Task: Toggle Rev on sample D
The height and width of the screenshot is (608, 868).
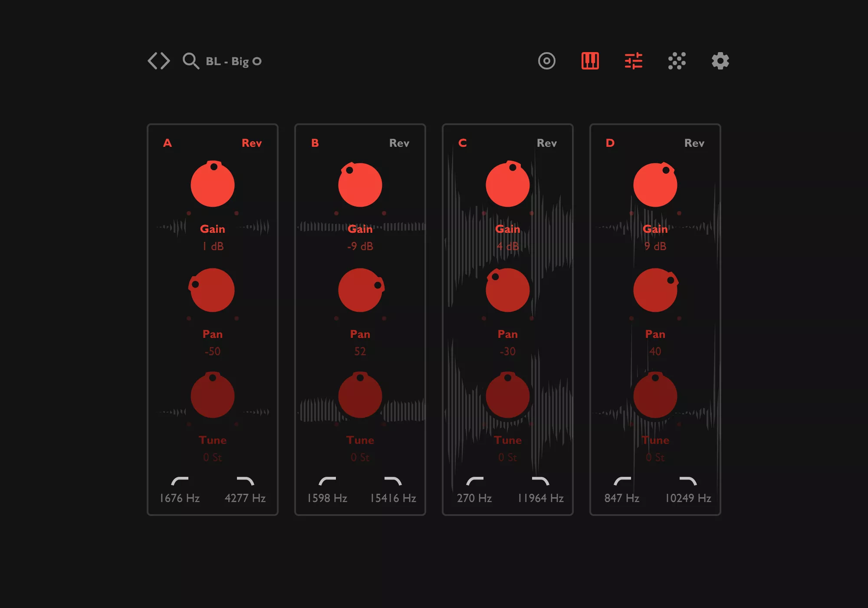Action: coord(694,142)
